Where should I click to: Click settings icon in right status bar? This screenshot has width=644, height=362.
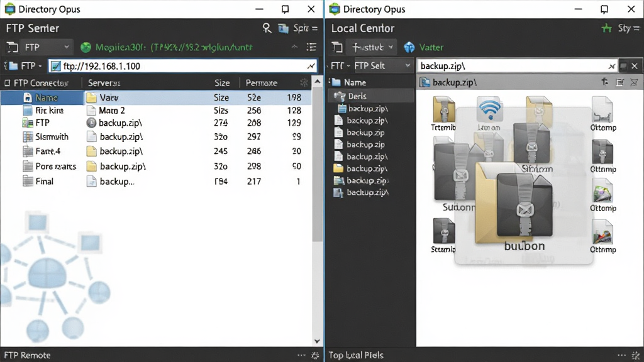click(x=635, y=356)
